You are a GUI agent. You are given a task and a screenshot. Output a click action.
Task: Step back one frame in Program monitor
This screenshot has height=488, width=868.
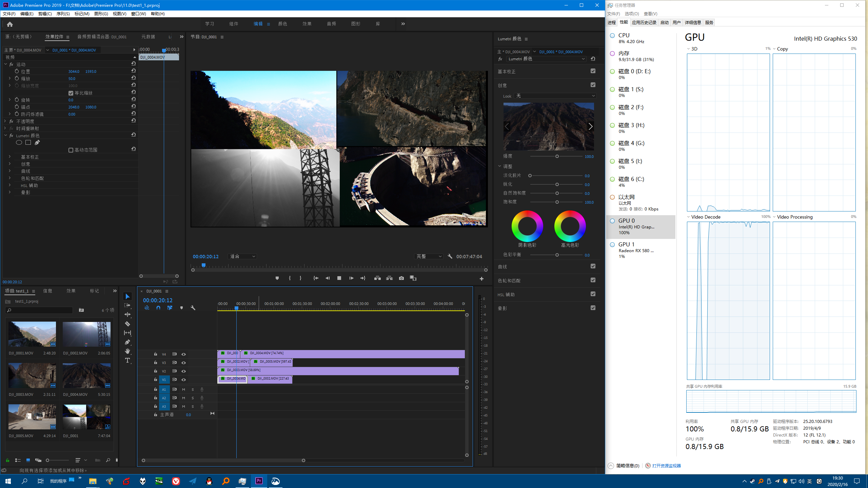click(x=328, y=278)
